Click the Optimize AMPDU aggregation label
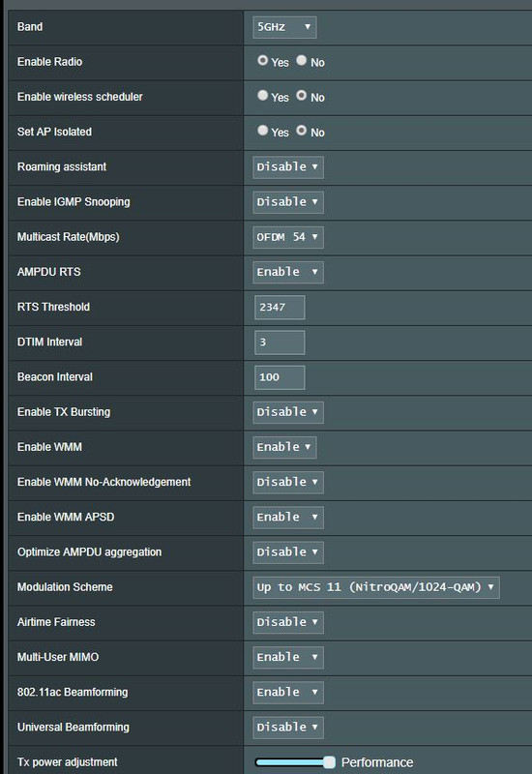Image resolution: width=532 pixels, height=774 pixels. (x=89, y=552)
